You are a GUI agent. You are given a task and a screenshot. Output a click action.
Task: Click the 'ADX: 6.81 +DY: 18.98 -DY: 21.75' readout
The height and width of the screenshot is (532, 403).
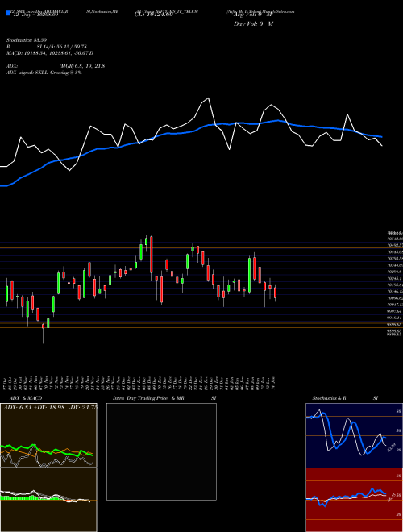50,408
